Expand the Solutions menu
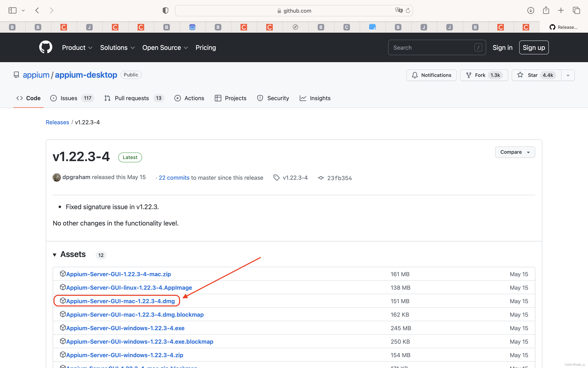 coord(117,48)
